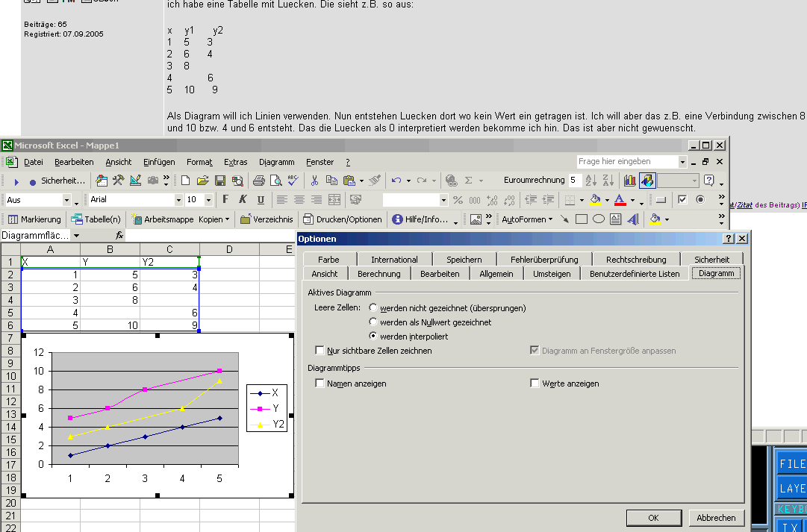Click the Markierung toolbar button
The width and height of the screenshot is (807, 532).
click(34, 219)
